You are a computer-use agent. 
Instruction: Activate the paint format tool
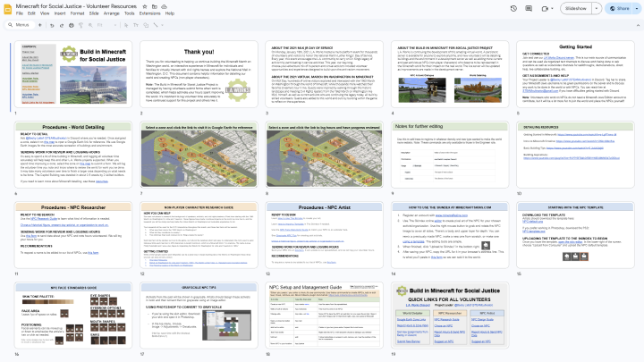tap(80, 25)
